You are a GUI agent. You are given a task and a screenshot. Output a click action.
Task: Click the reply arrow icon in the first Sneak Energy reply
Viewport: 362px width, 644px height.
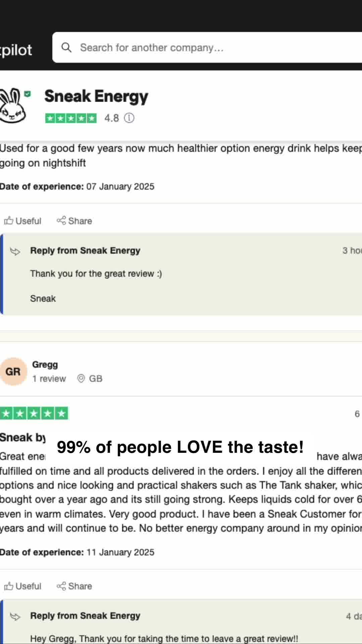(x=15, y=251)
